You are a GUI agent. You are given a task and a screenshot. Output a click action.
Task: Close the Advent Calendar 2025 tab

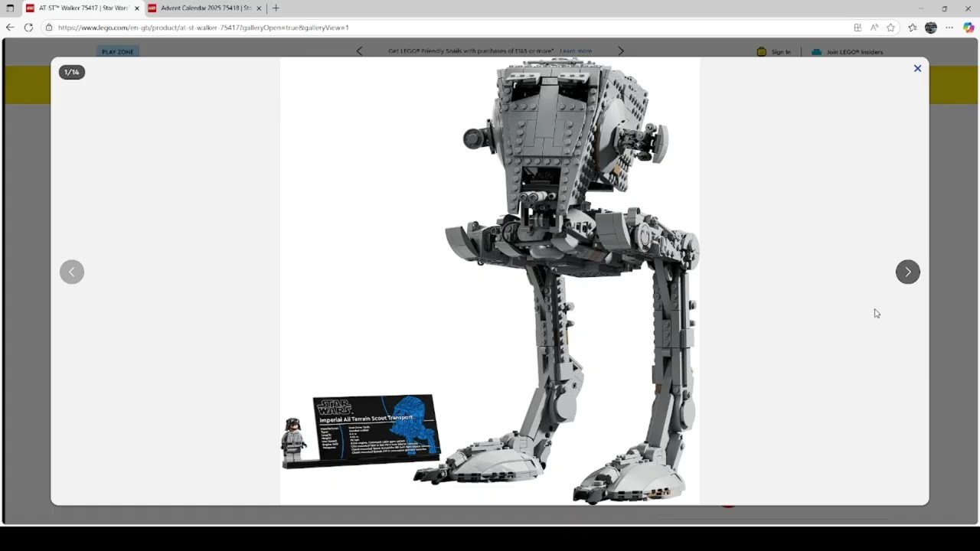pyautogui.click(x=259, y=8)
